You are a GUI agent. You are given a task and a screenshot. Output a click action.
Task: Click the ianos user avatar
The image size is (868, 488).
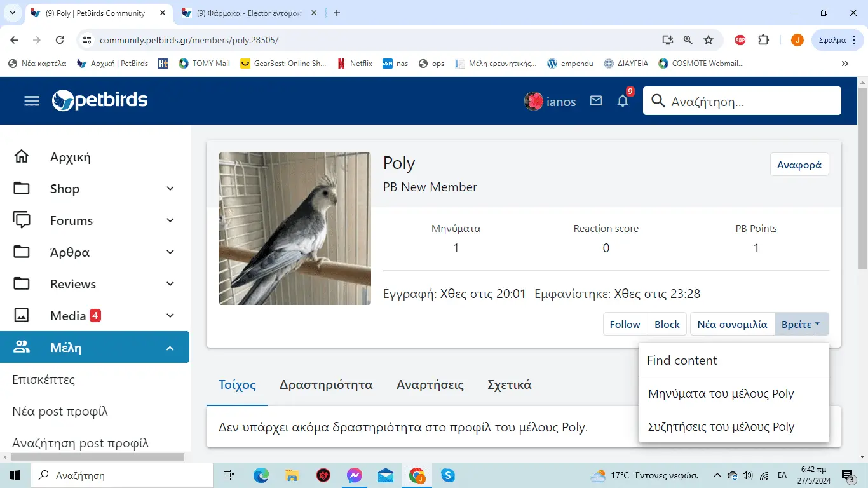point(533,101)
